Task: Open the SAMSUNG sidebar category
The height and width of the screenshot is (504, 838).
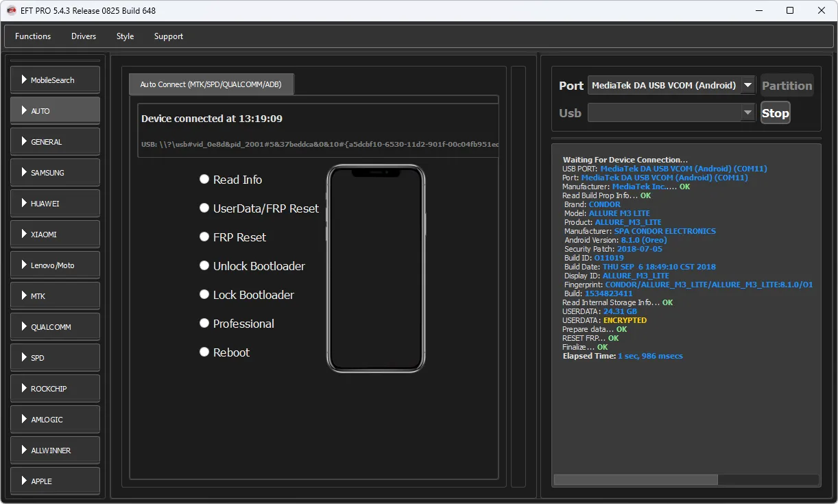Action: [55, 173]
